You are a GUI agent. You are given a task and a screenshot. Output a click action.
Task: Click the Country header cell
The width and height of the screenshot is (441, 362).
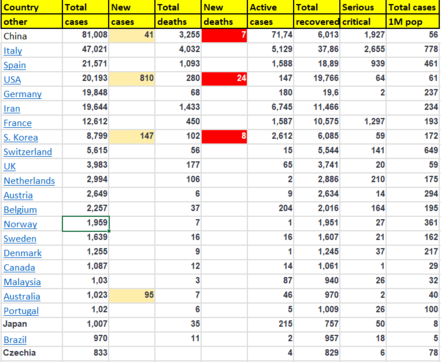click(x=32, y=7)
